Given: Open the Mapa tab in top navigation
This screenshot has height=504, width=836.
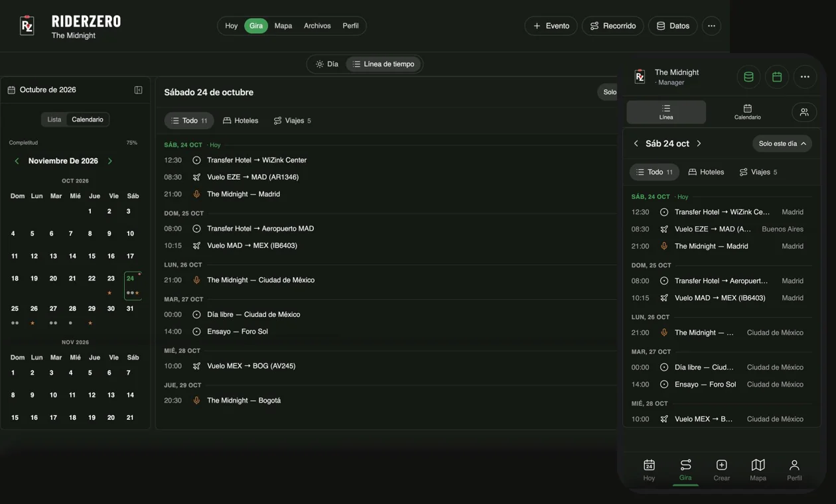Looking at the screenshot, I should [x=283, y=26].
